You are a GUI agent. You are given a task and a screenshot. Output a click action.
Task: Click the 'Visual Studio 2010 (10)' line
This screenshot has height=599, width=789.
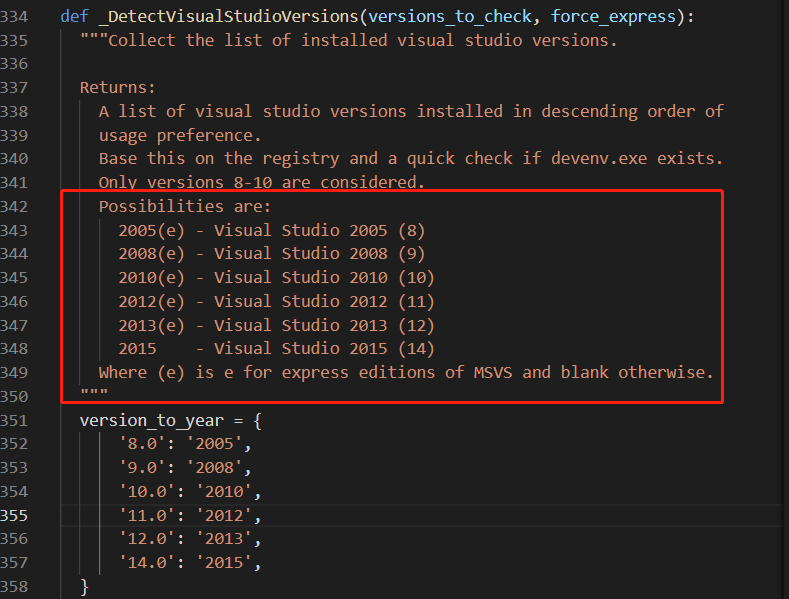[276, 277]
